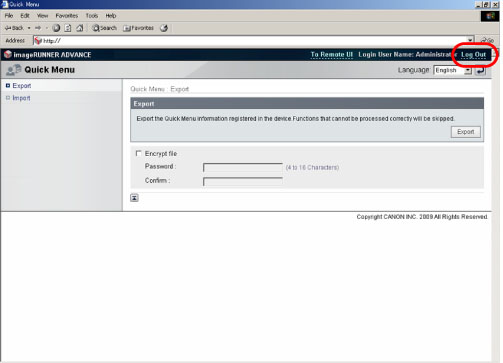This screenshot has width=503, height=363.
Task: Open the Tools menu
Action: [92, 16]
